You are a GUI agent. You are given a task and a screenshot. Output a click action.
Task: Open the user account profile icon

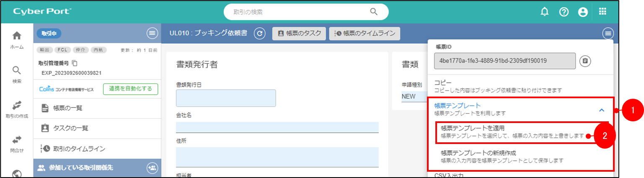click(582, 12)
